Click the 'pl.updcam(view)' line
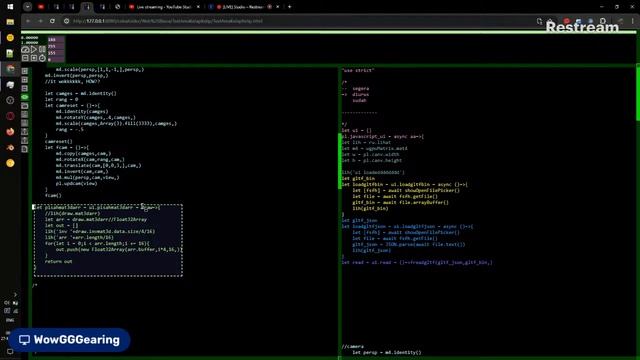 pyautogui.click(x=77, y=183)
